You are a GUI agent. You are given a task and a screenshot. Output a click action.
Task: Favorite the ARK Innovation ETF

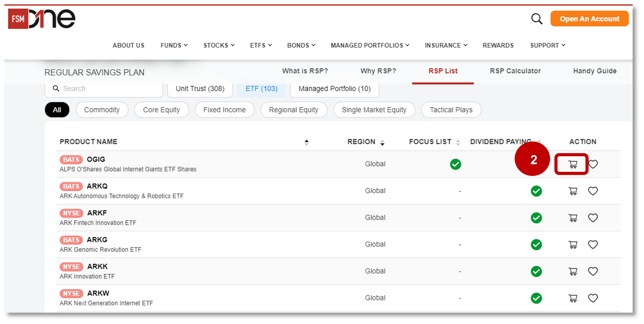(593, 271)
